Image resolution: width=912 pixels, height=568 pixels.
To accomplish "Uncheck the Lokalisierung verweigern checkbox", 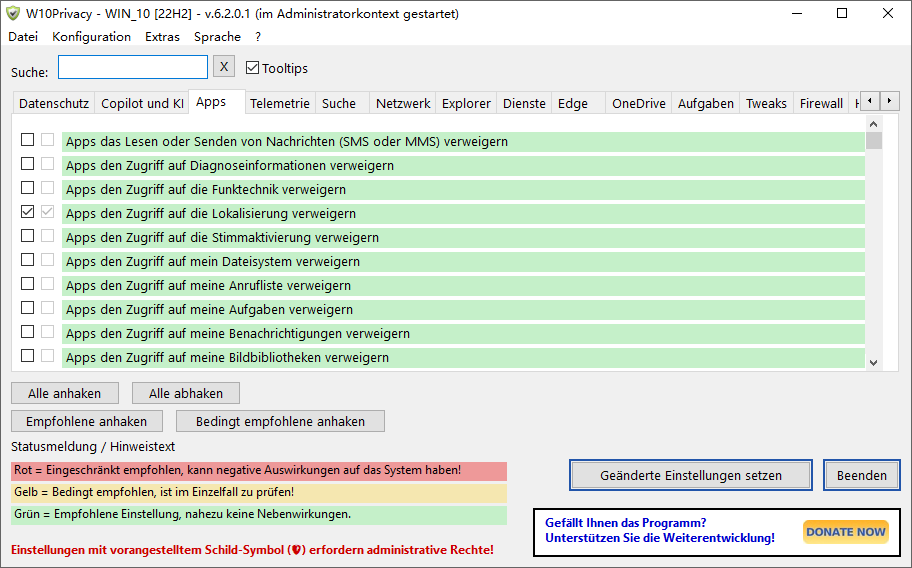I will pos(27,212).
